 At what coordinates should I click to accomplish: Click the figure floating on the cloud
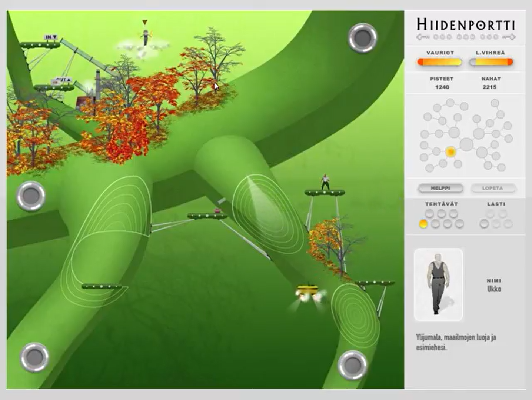pos(146,37)
